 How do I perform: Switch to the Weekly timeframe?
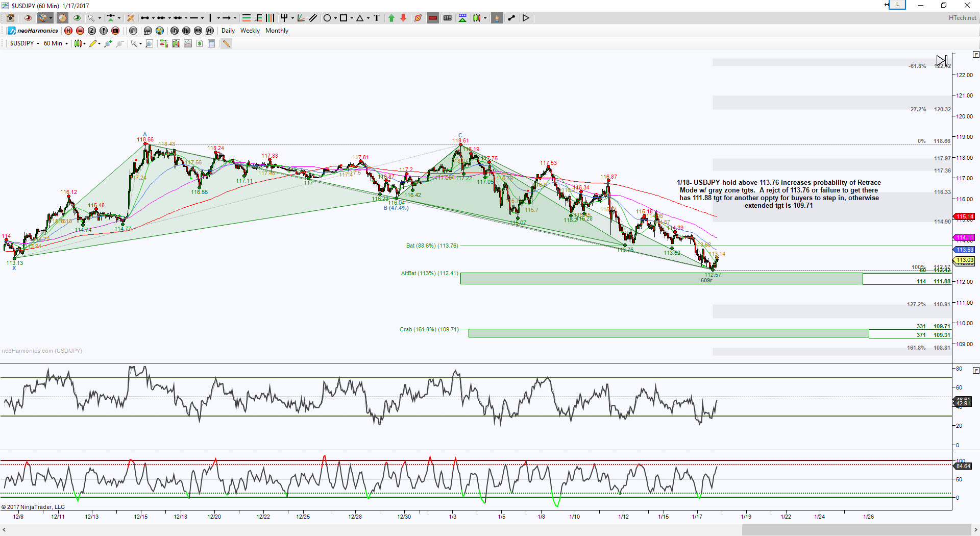(x=250, y=31)
